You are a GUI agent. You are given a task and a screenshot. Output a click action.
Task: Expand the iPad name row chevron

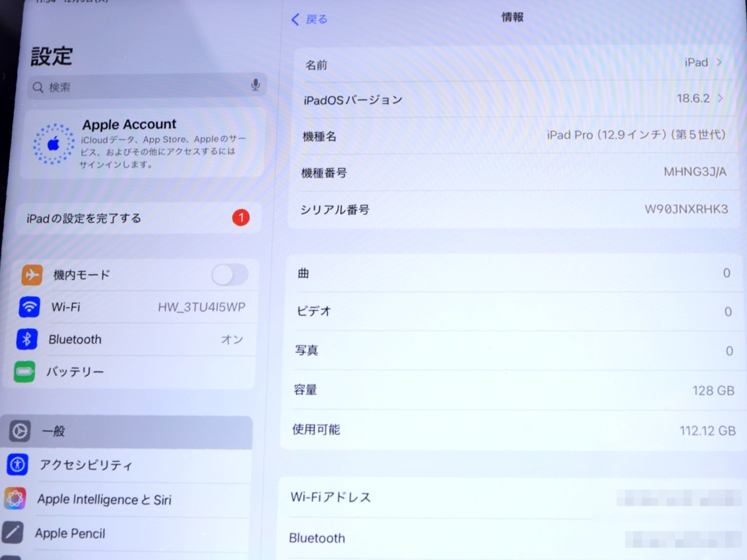click(x=719, y=62)
